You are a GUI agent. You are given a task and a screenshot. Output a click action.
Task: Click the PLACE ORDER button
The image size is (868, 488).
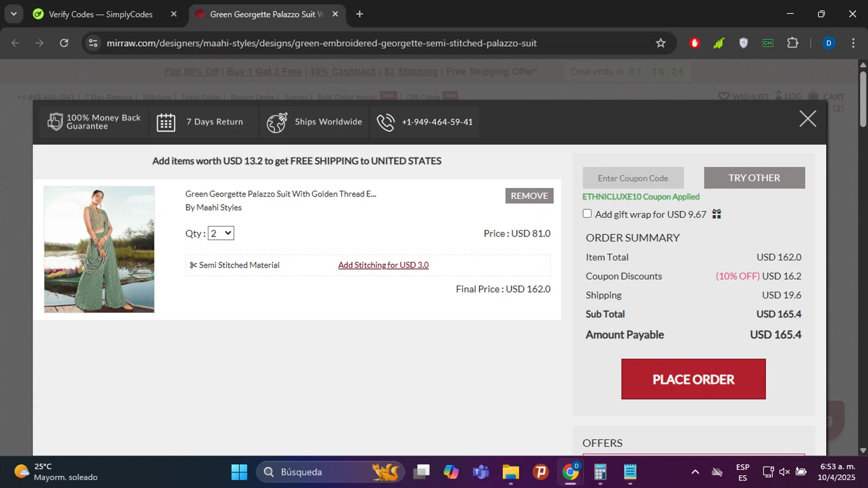[693, 379]
